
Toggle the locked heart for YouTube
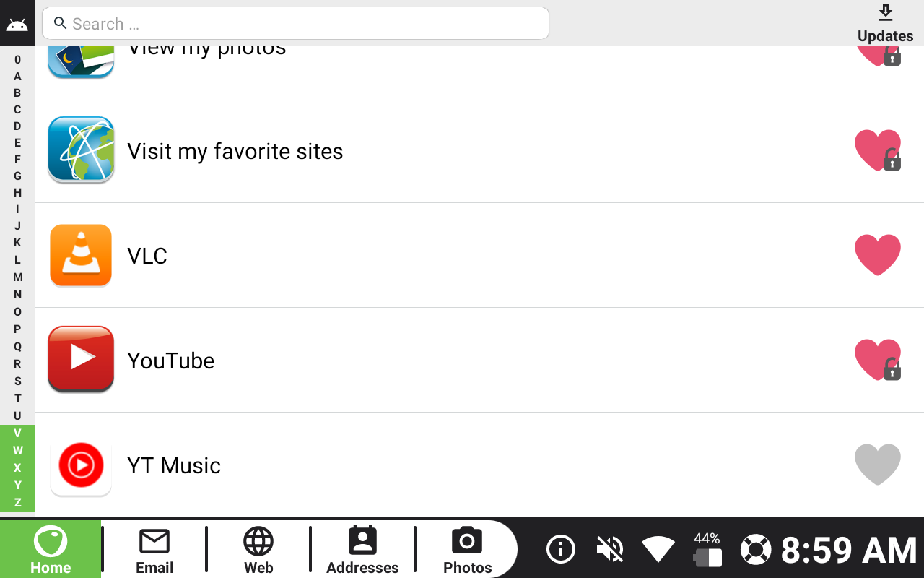pyautogui.click(x=878, y=360)
